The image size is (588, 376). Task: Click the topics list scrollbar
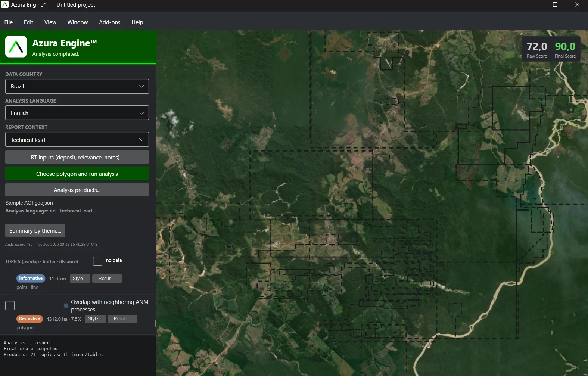155,323
